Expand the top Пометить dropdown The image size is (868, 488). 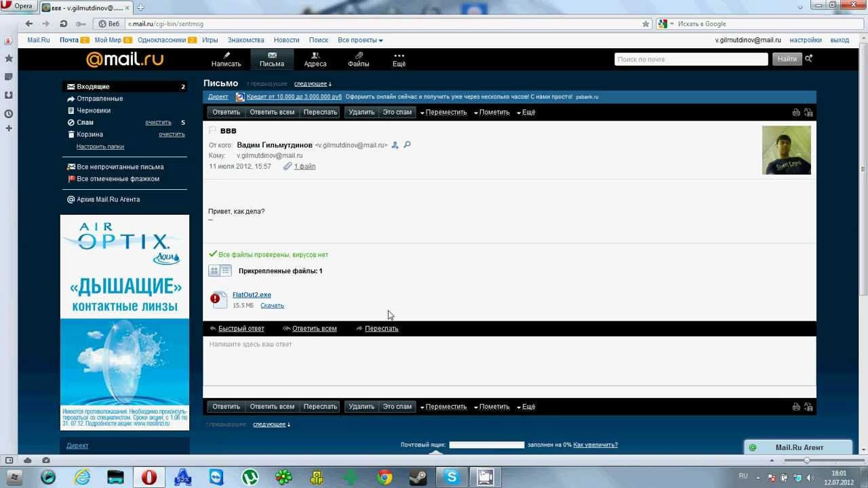492,113
